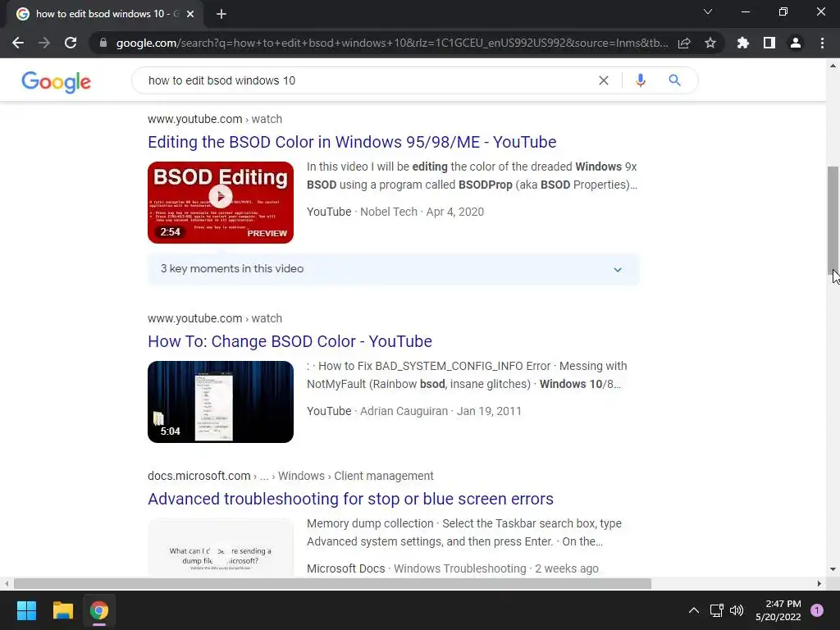Play the BSOD Editing video thumbnail

click(221, 203)
